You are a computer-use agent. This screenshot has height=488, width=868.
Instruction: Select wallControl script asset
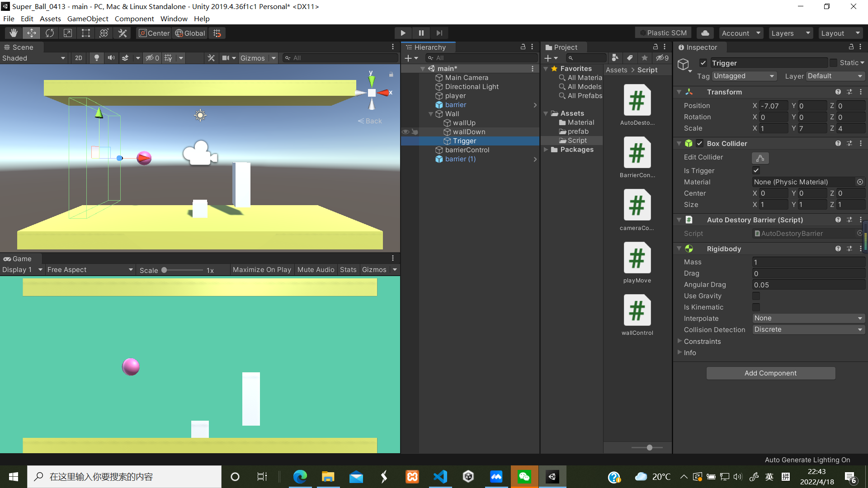(x=637, y=315)
